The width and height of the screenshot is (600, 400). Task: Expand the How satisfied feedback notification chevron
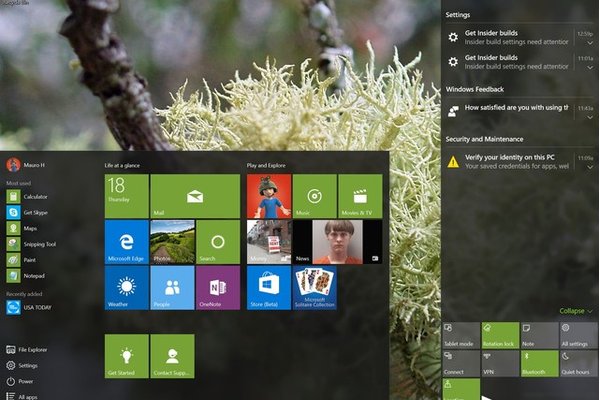click(x=590, y=117)
